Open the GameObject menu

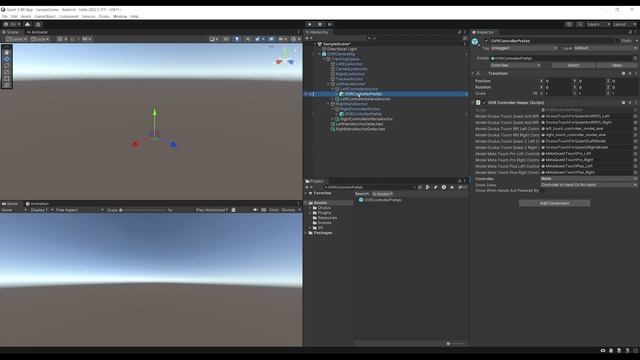45,16
